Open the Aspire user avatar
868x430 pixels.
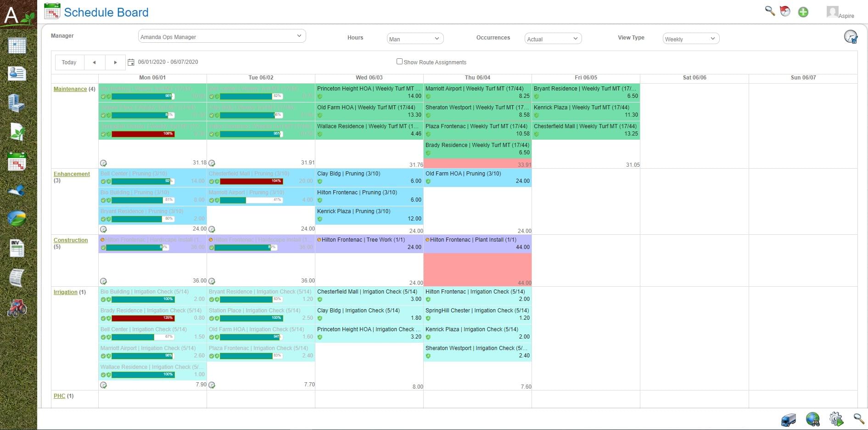[x=832, y=11]
